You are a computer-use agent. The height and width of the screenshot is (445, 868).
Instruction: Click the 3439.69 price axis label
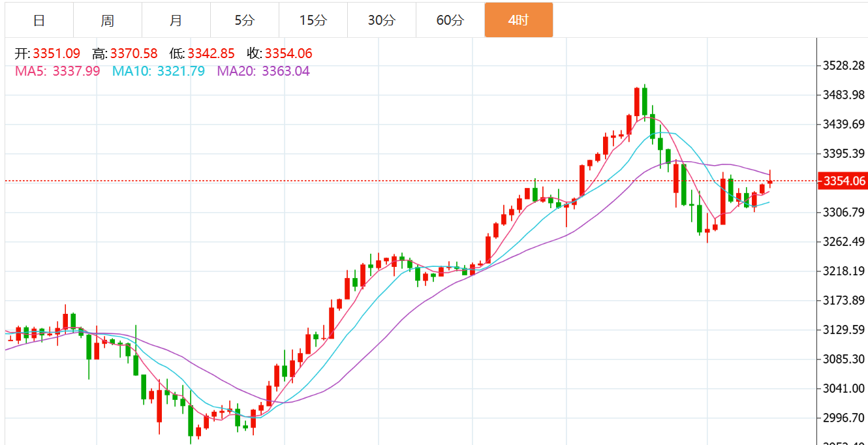[x=844, y=125]
